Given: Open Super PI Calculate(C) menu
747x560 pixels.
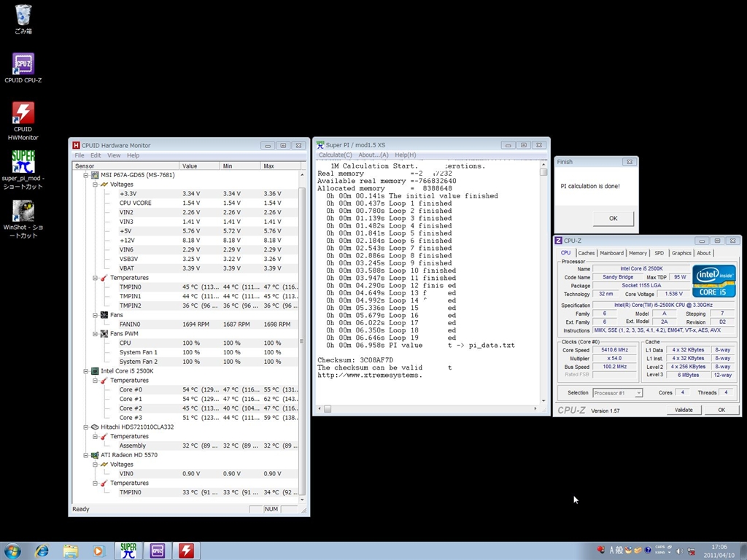Looking at the screenshot, I should click(335, 155).
